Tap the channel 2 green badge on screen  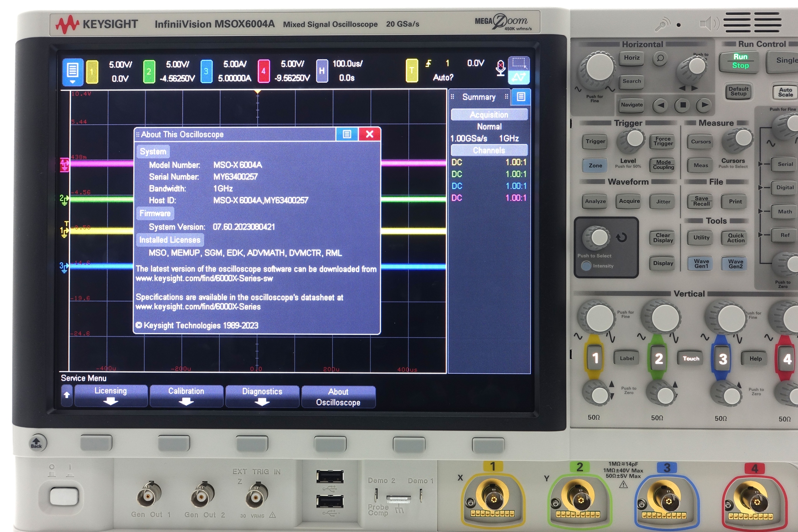pos(149,72)
